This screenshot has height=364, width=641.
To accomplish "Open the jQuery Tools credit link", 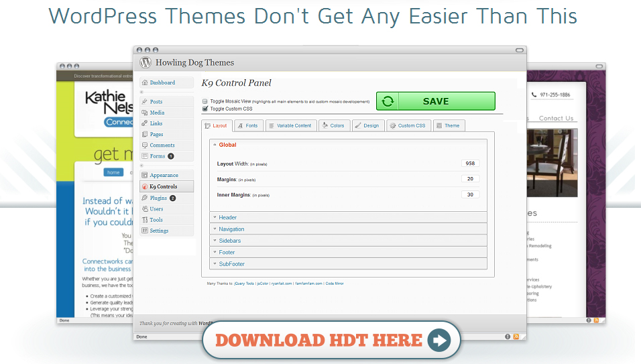I will click(244, 284).
